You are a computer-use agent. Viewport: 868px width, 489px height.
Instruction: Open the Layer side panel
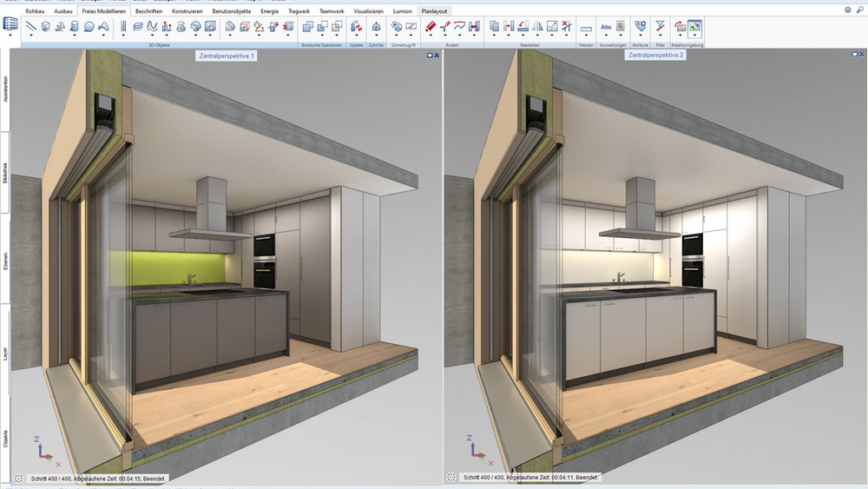tap(5, 354)
